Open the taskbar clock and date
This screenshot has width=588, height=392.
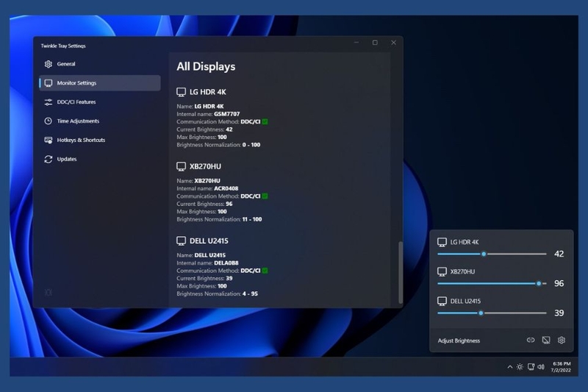click(x=561, y=367)
